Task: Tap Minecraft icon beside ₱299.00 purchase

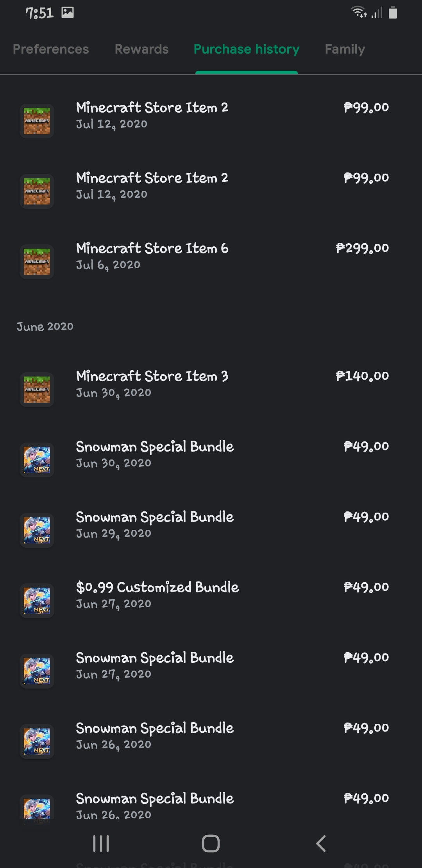Action: pyautogui.click(x=37, y=262)
